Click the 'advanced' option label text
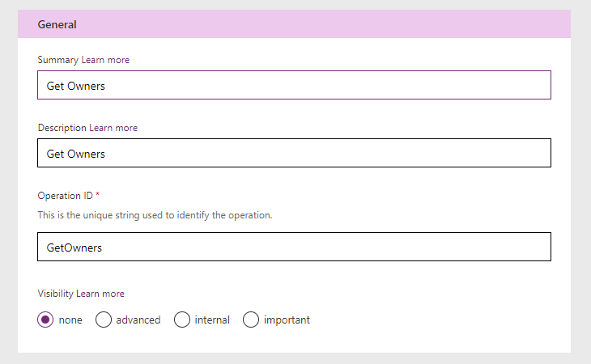The height and width of the screenshot is (364, 591). point(138,320)
